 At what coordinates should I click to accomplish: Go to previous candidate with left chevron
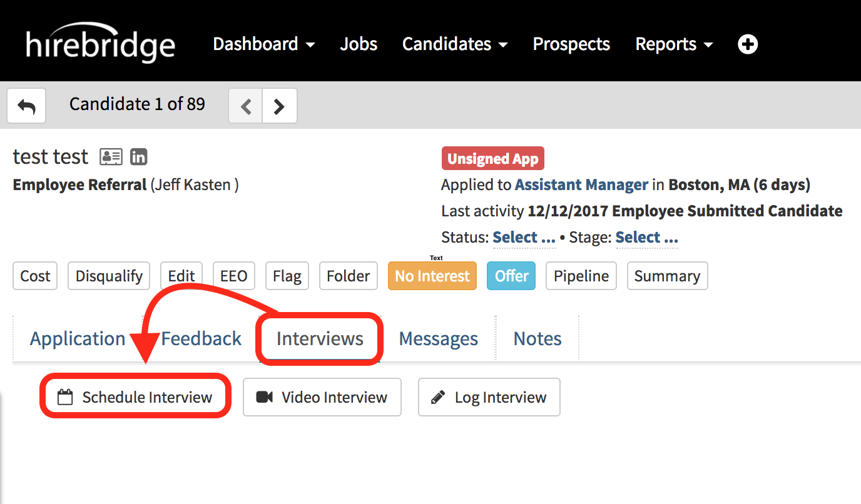[246, 106]
